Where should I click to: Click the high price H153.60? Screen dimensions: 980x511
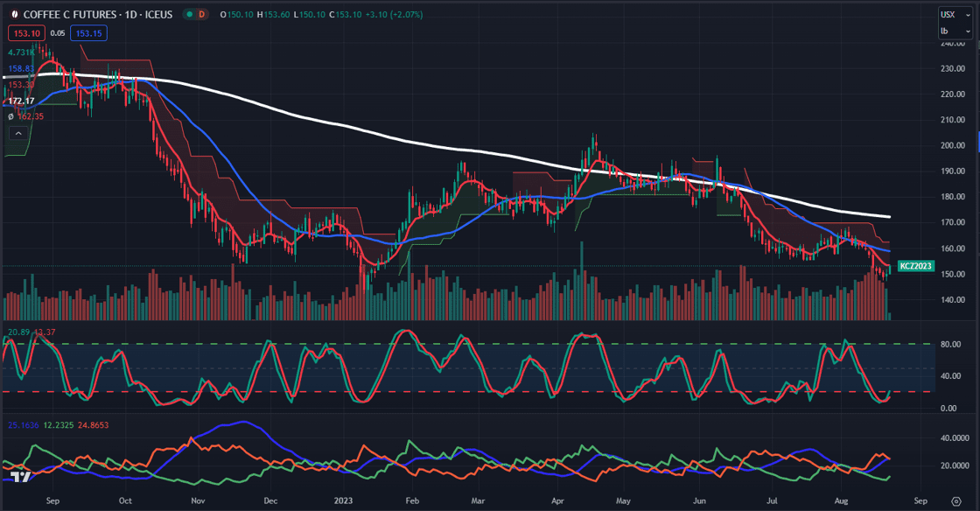pyautogui.click(x=273, y=14)
